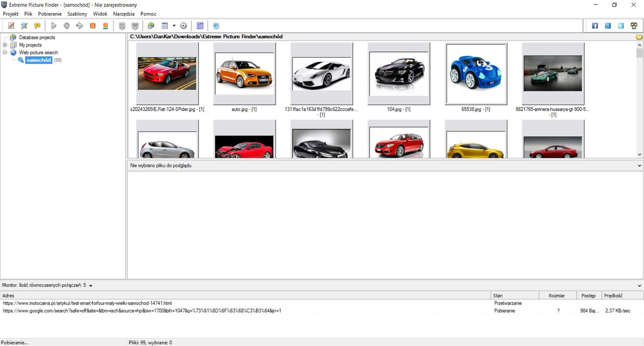The height and width of the screenshot is (346, 644).
Task: Open the Narzędzia menu
Action: (124, 14)
